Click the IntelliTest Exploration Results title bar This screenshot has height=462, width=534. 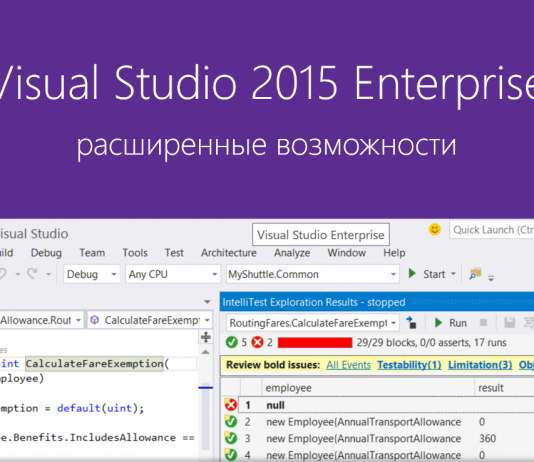tap(377, 302)
